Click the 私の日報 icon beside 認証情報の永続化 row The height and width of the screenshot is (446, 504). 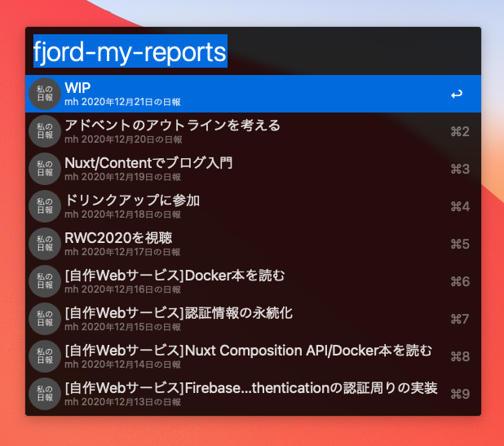pyautogui.click(x=45, y=319)
